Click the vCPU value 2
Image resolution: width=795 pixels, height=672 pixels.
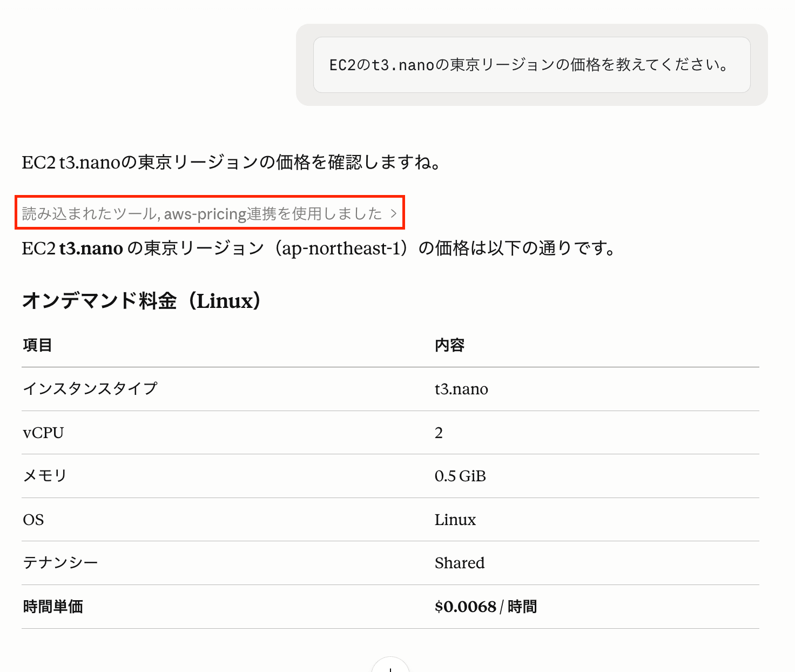point(439,433)
